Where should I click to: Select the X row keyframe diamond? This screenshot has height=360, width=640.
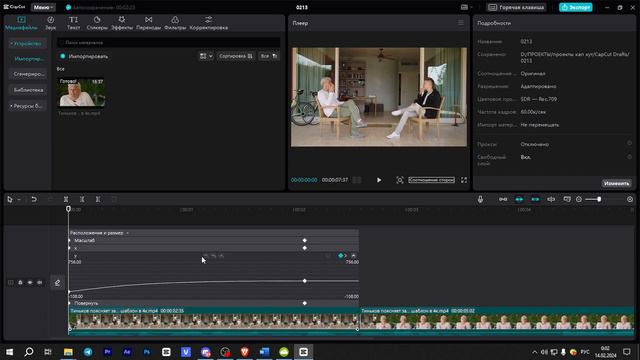coord(304,248)
